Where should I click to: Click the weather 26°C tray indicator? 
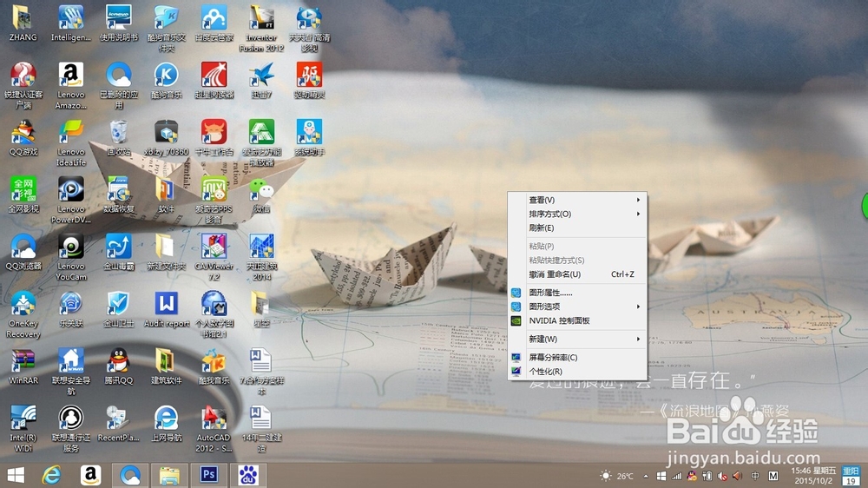tap(616, 476)
